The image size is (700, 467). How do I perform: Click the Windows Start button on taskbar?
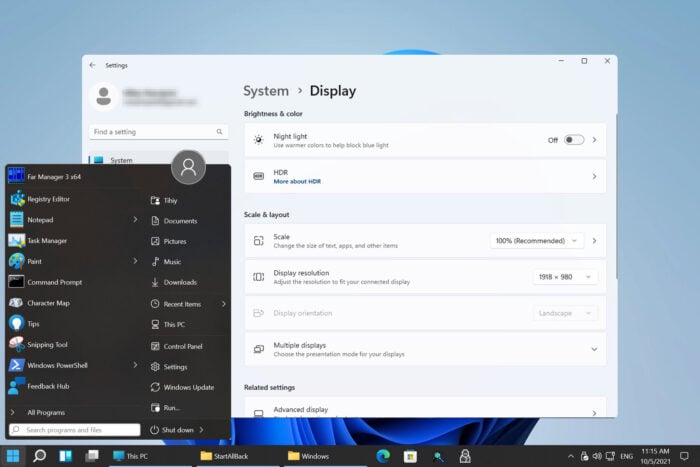pyautogui.click(x=13, y=456)
